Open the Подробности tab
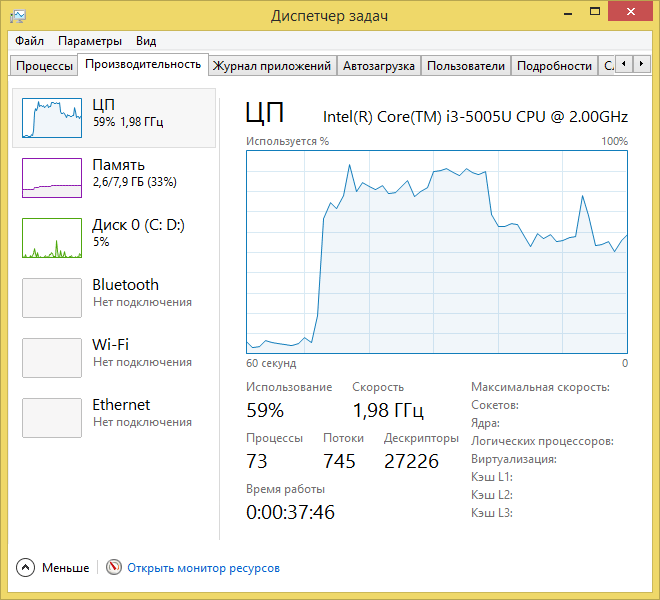 click(x=554, y=66)
